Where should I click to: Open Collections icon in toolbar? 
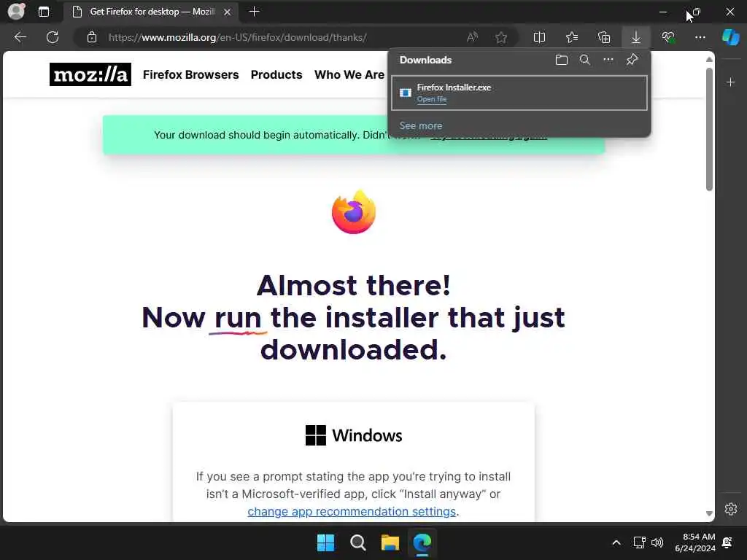pyautogui.click(x=604, y=37)
